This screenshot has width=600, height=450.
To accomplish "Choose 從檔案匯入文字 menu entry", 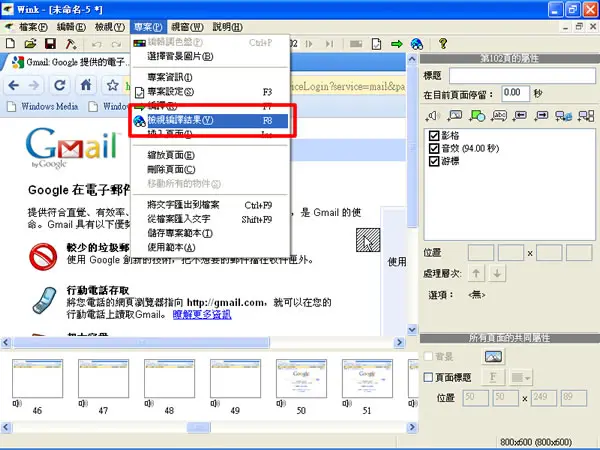I will click(210, 219).
